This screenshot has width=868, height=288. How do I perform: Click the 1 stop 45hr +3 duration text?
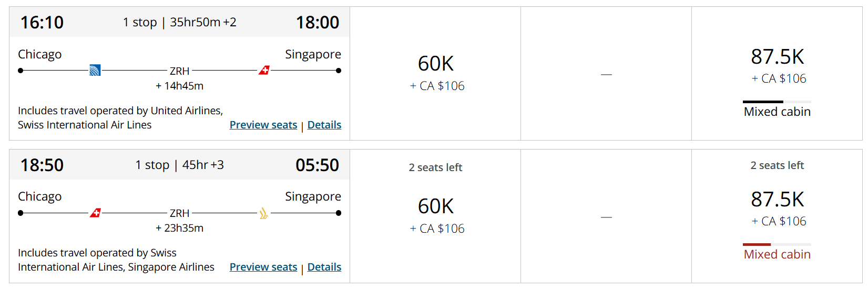coord(179,165)
